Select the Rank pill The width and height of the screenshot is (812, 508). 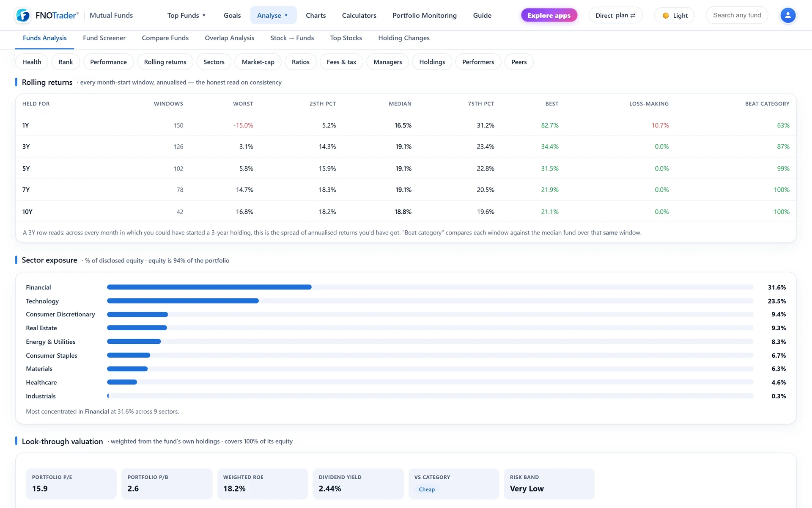pyautogui.click(x=66, y=62)
